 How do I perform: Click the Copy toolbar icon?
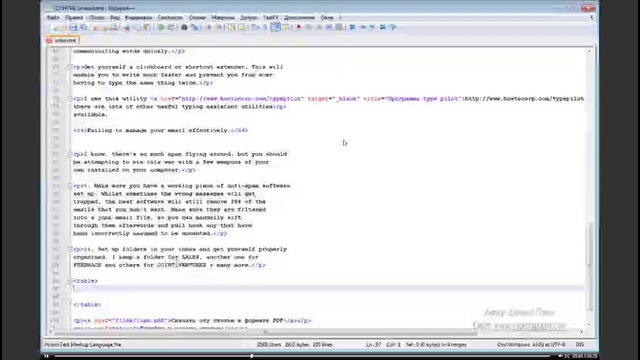[x=137, y=27]
